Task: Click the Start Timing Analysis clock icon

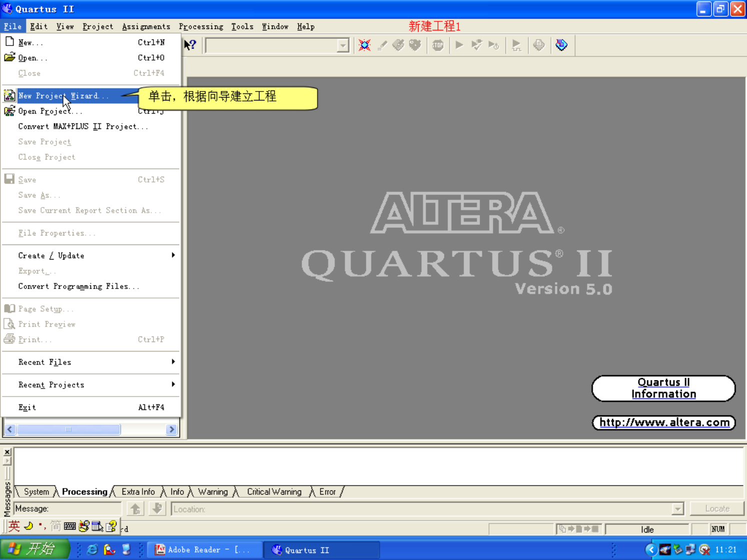Action: [494, 45]
